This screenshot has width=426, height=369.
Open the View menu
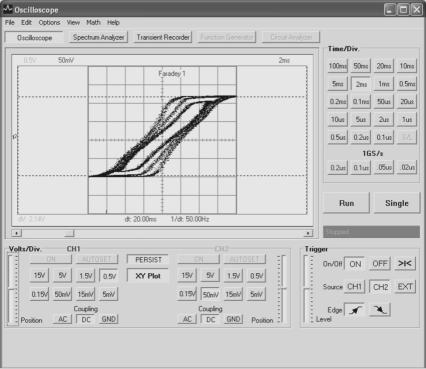[73, 22]
